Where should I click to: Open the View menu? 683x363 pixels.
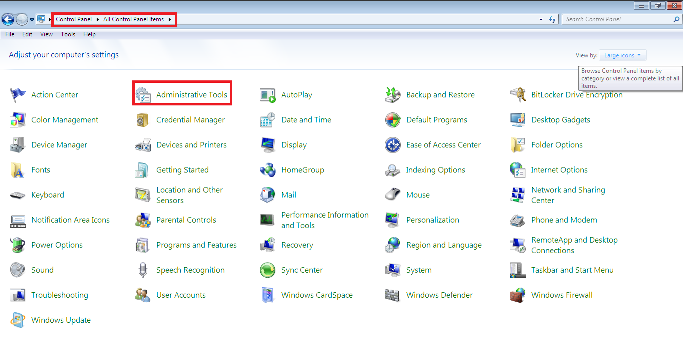pyautogui.click(x=46, y=34)
